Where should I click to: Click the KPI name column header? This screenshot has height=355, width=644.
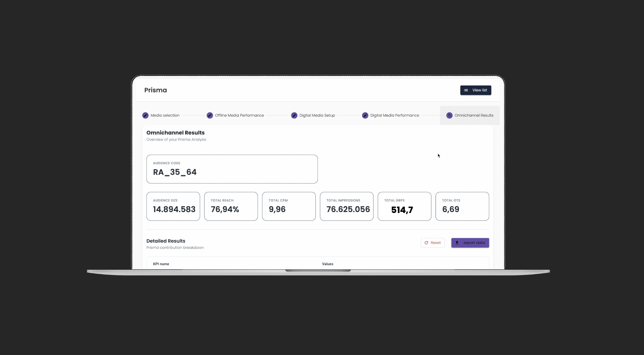tap(161, 264)
